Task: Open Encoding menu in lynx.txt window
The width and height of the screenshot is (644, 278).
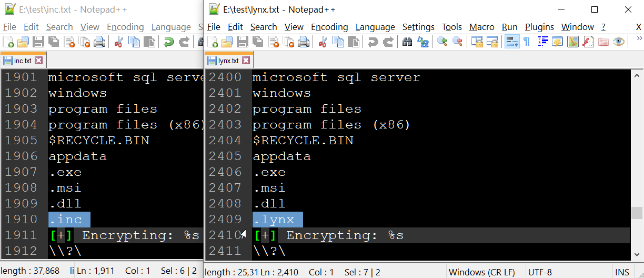Action: pyautogui.click(x=329, y=27)
